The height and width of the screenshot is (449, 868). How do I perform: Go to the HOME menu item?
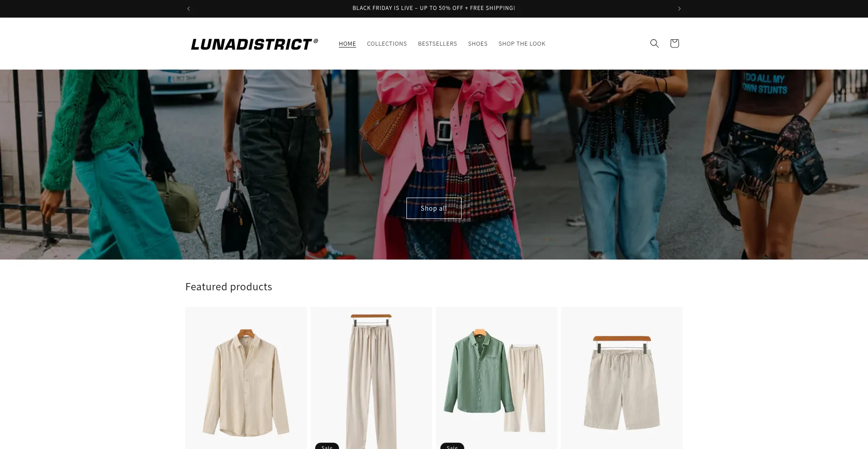click(347, 44)
